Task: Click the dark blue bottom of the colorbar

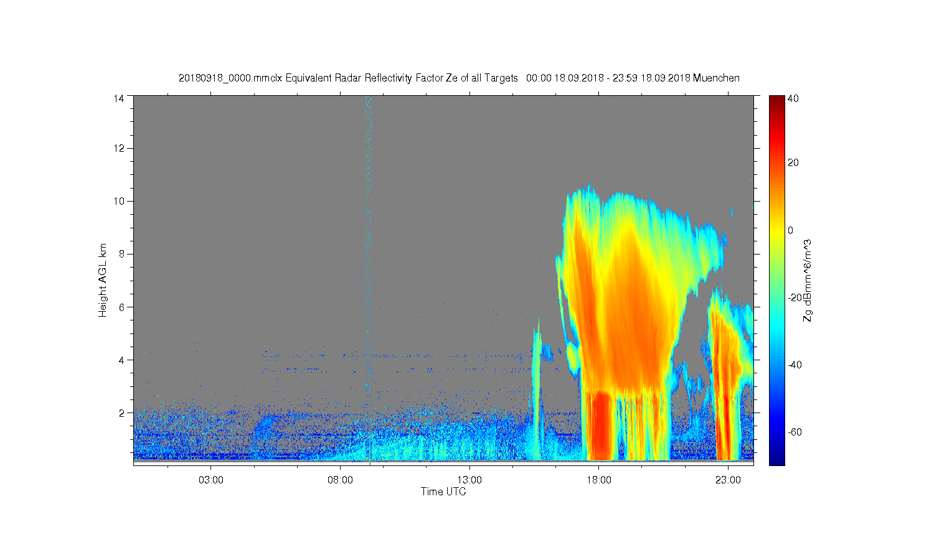Action: coord(776,457)
